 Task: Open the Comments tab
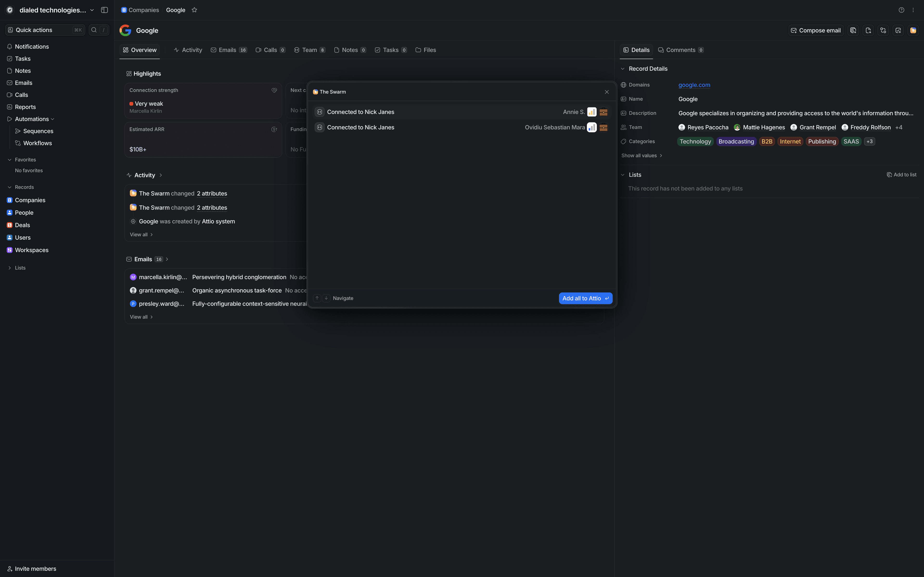[x=680, y=50]
